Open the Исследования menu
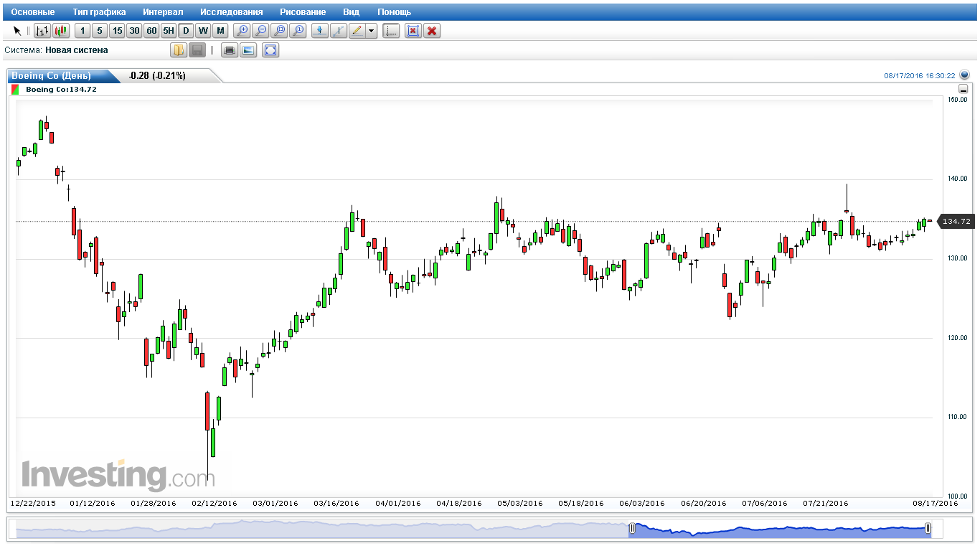 232,12
